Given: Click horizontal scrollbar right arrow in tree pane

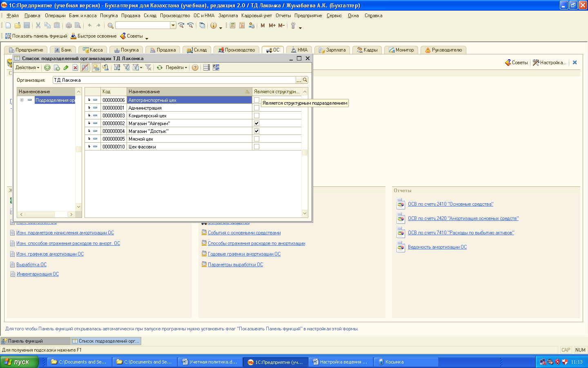Looking at the screenshot, I should (71, 214).
